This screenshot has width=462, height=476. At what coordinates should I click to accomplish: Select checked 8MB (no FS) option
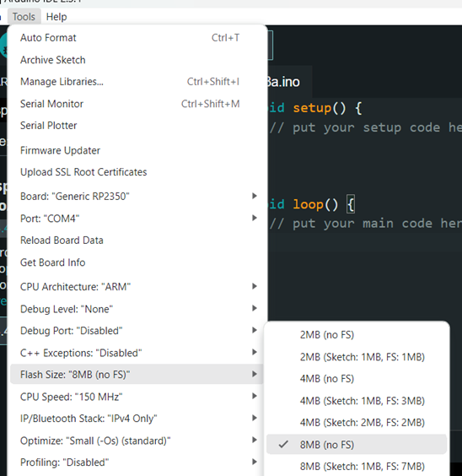(357, 445)
